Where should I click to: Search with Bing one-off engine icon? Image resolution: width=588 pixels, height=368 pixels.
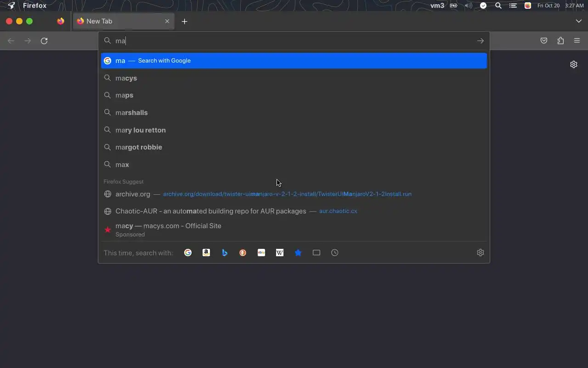225,253
